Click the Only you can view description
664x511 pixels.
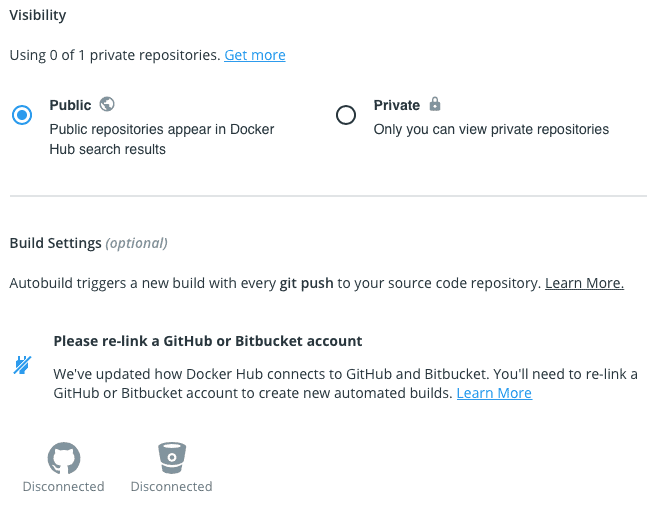click(491, 129)
